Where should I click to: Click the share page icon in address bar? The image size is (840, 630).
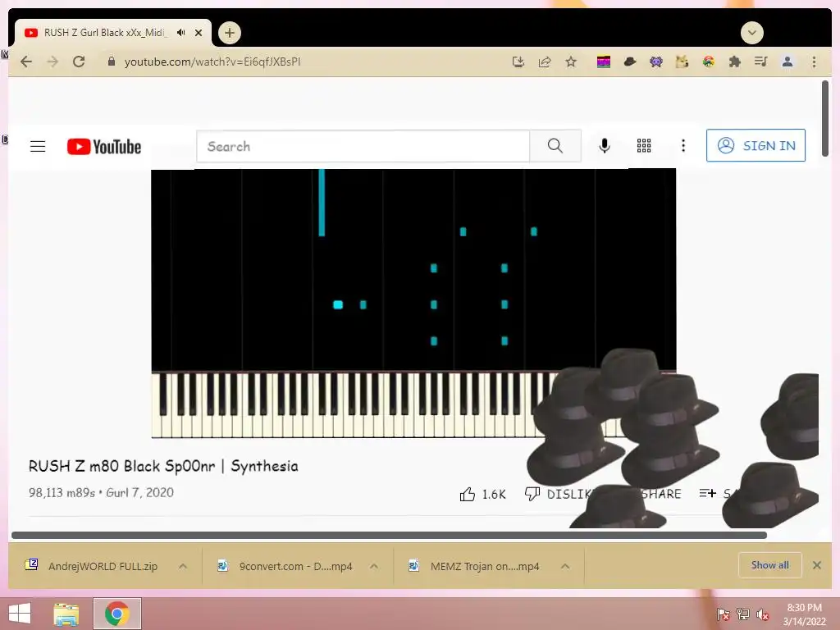pyautogui.click(x=545, y=62)
